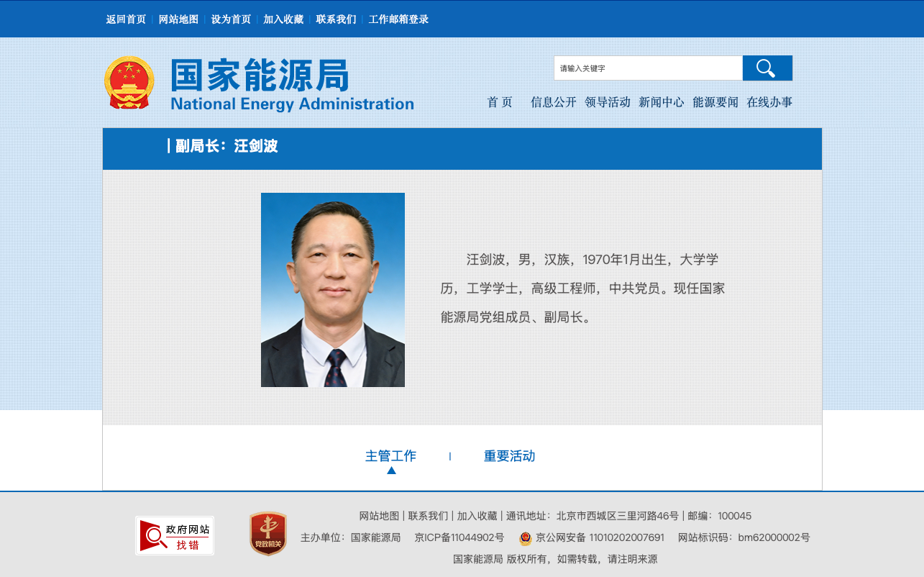
Task: Click the 副局长：汪剑波 heading
Action: (x=227, y=146)
